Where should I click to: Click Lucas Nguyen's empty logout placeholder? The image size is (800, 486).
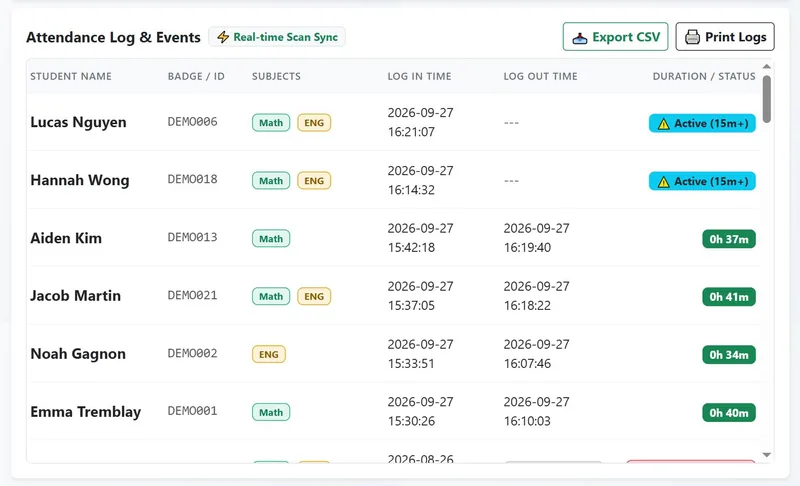click(x=511, y=123)
